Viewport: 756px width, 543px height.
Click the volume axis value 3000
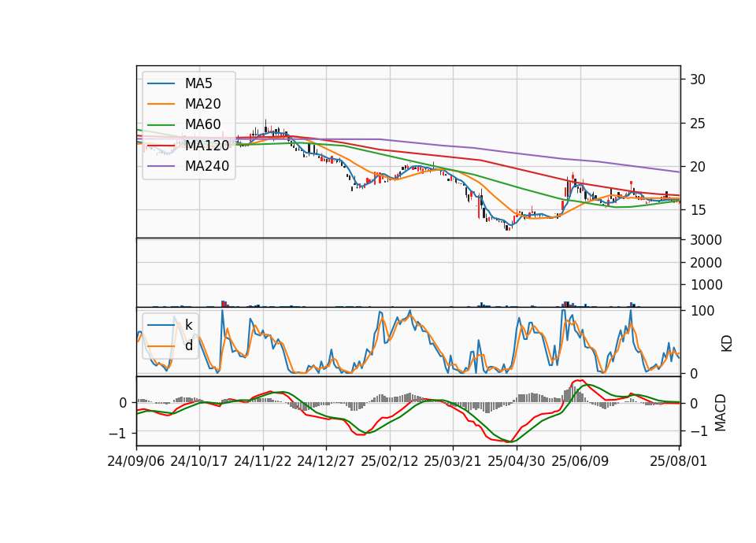point(706,240)
